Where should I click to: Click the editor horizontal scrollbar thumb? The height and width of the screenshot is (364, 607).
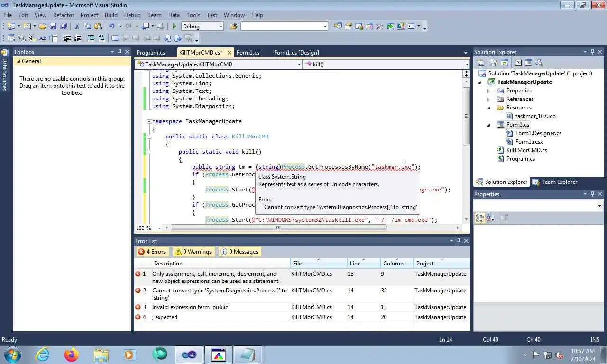click(278, 228)
